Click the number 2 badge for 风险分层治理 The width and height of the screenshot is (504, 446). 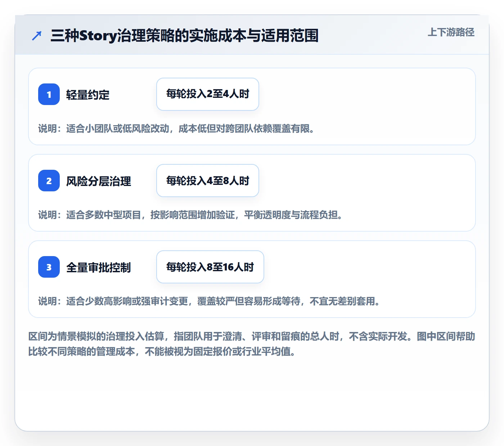[x=49, y=181]
